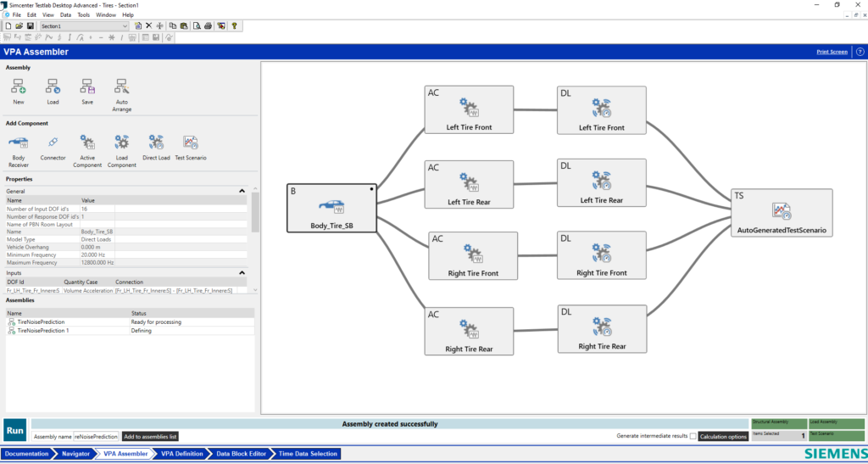The width and height of the screenshot is (868, 464).
Task: Click the new document toolbar icon
Action: (8, 26)
